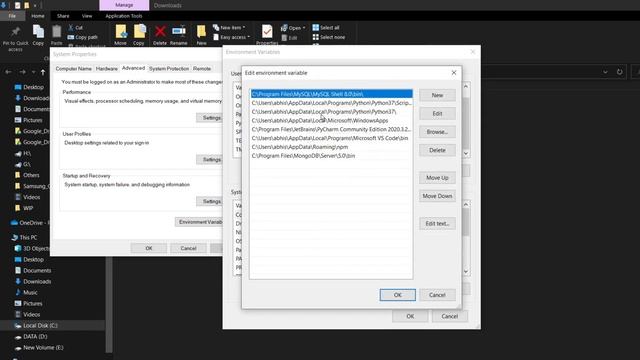Switch to Share ribbon tab

pos(63,16)
